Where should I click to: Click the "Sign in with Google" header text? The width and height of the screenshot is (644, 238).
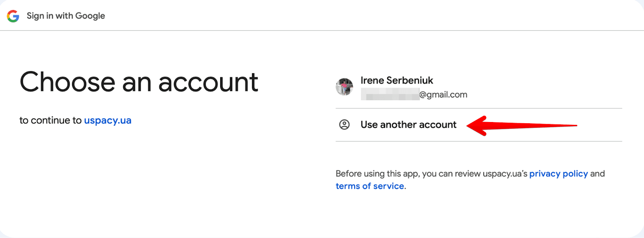pos(66,16)
